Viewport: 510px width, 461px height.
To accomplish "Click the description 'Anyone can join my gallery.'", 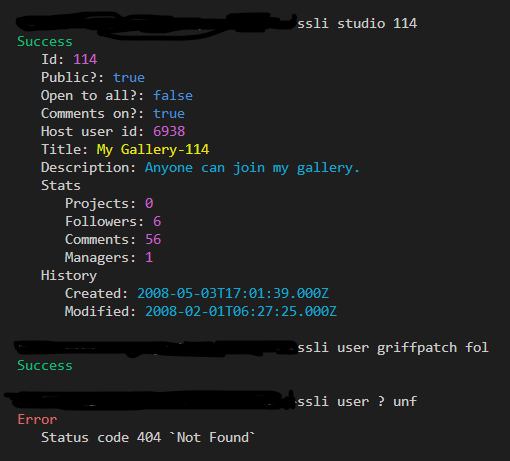I will 252,168.
